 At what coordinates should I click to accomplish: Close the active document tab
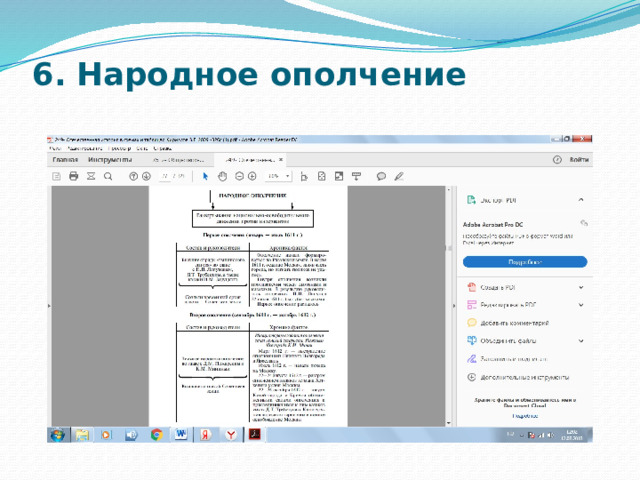(x=281, y=160)
